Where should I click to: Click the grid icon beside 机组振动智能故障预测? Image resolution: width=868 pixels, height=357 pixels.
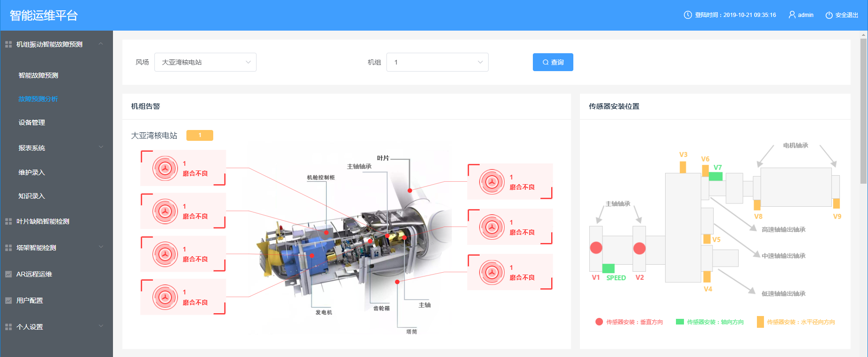tap(8, 44)
